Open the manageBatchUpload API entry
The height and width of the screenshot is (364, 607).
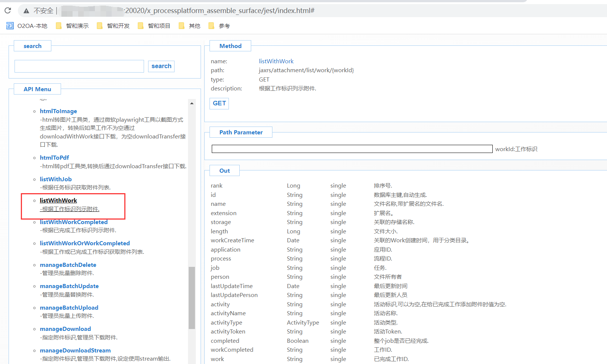(x=69, y=307)
